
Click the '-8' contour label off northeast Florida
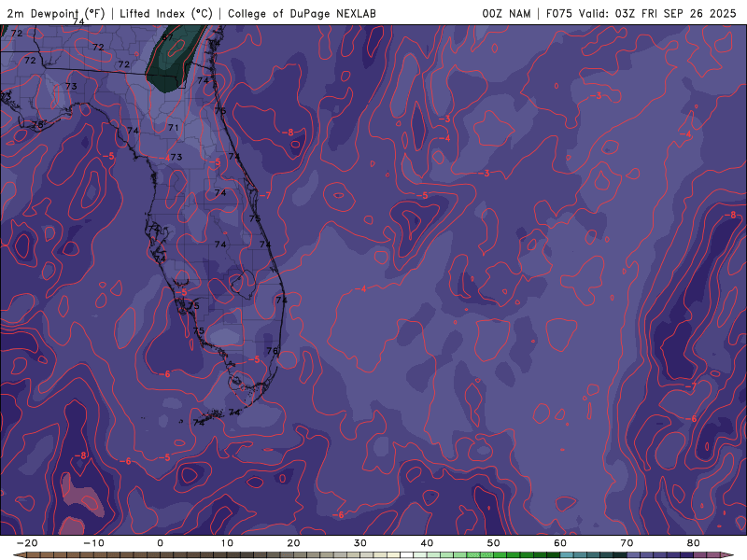[289, 133]
